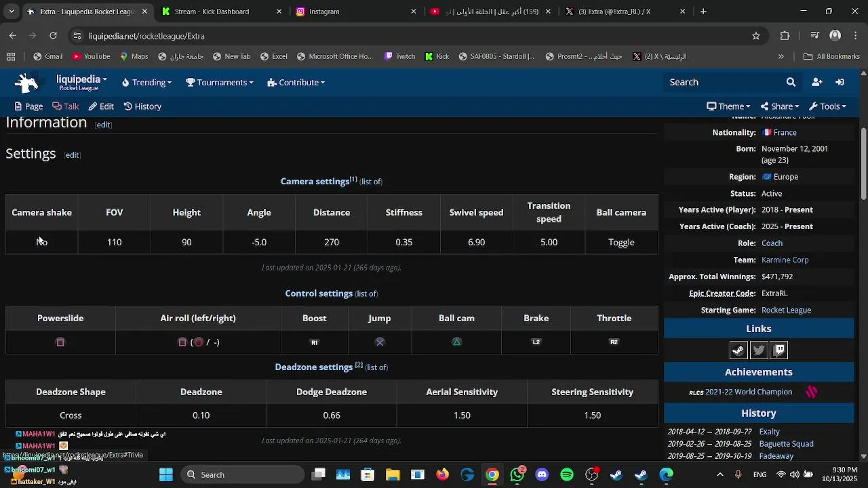
Task: Open the list of control settings link
Action: [366, 294]
